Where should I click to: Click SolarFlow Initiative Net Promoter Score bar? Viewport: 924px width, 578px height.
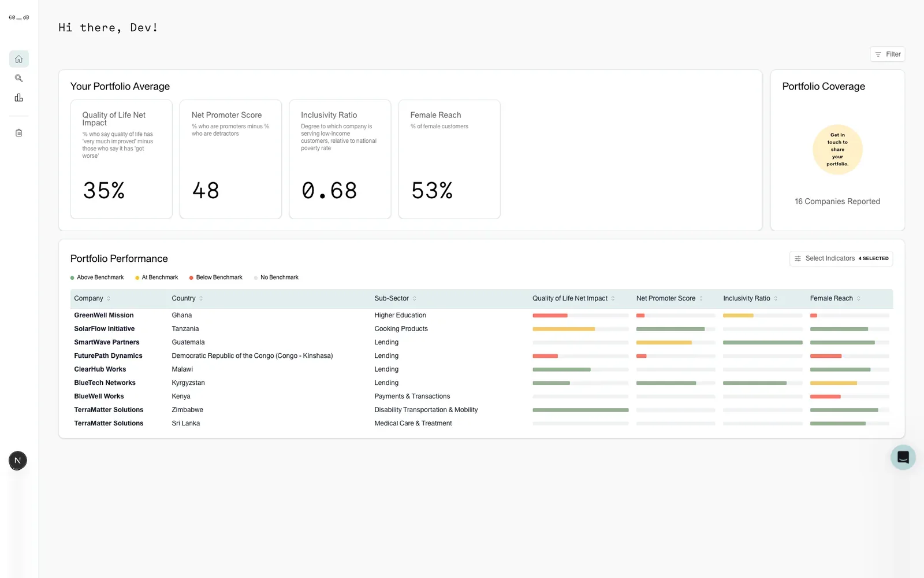[x=676, y=329]
